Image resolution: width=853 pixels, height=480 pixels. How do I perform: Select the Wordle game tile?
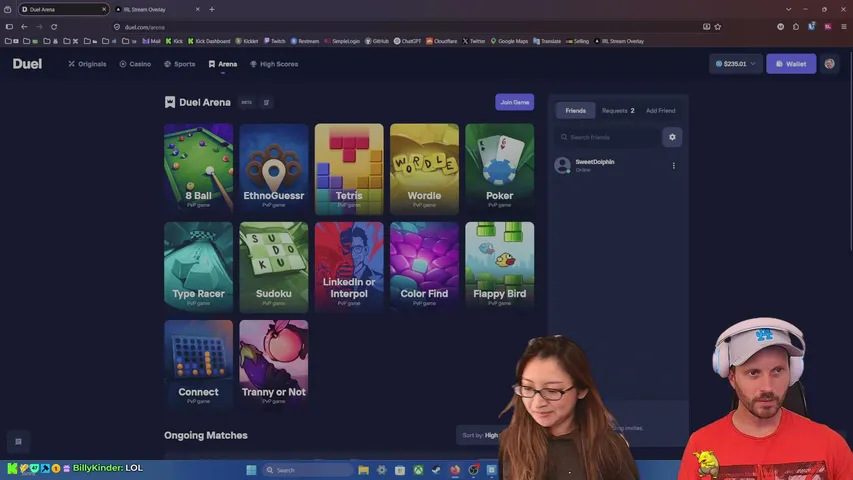point(424,169)
